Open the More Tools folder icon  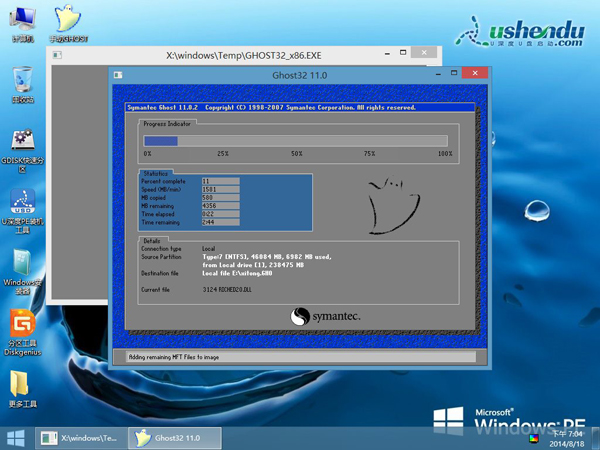tap(23, 389)
